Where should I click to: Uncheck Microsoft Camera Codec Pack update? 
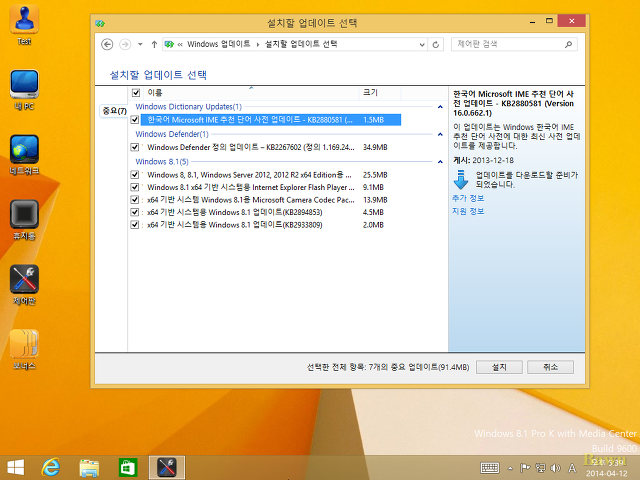coord(135,200)
